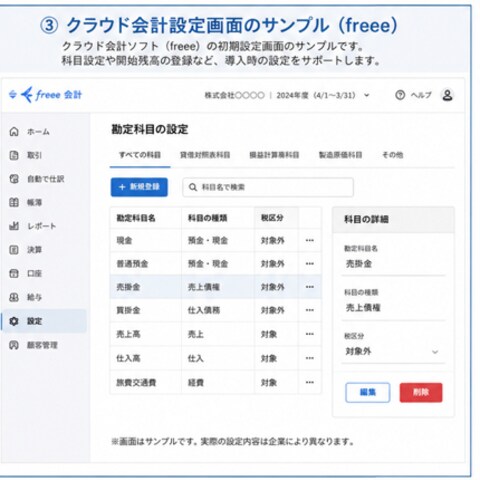
Task: Open the 税区分 対象外 dropdown in detail panel
Action: (393, 351)
